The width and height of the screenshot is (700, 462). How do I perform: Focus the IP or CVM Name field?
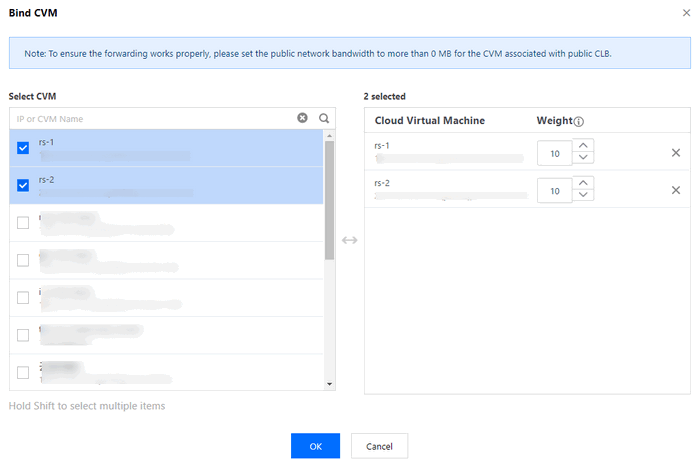coord(150,118)
